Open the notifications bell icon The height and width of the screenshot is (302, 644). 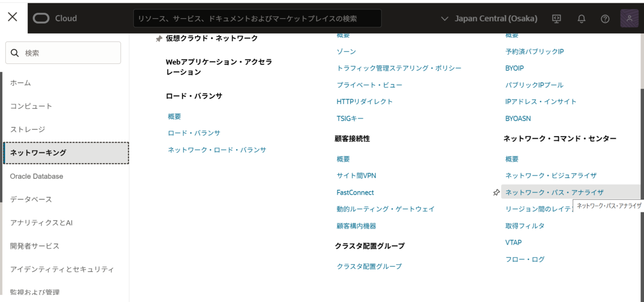click(x=581, y=19)
